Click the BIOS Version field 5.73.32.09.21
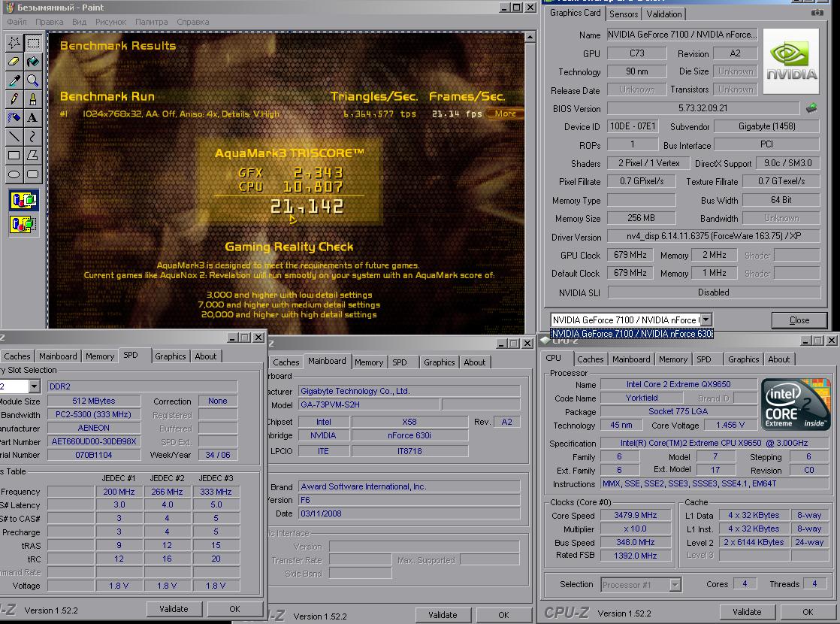The width and height of the screenshot is (840, 624). click(703, 108)
